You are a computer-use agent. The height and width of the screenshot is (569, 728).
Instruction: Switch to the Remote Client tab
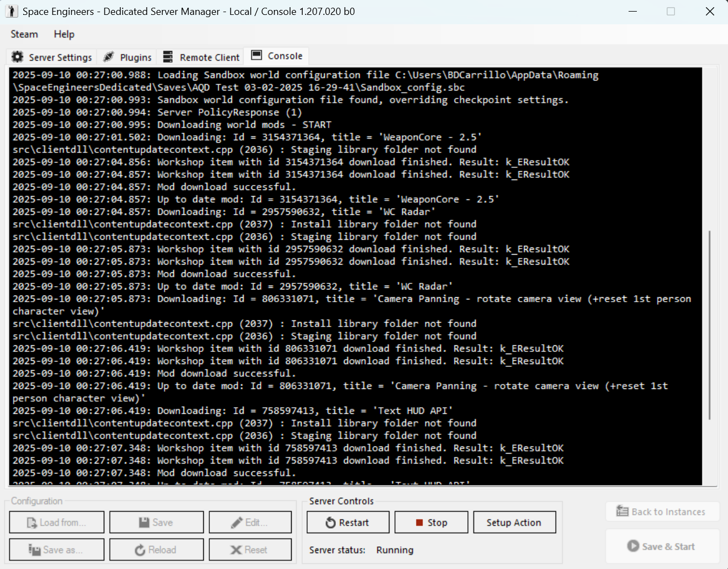point(201,57)
